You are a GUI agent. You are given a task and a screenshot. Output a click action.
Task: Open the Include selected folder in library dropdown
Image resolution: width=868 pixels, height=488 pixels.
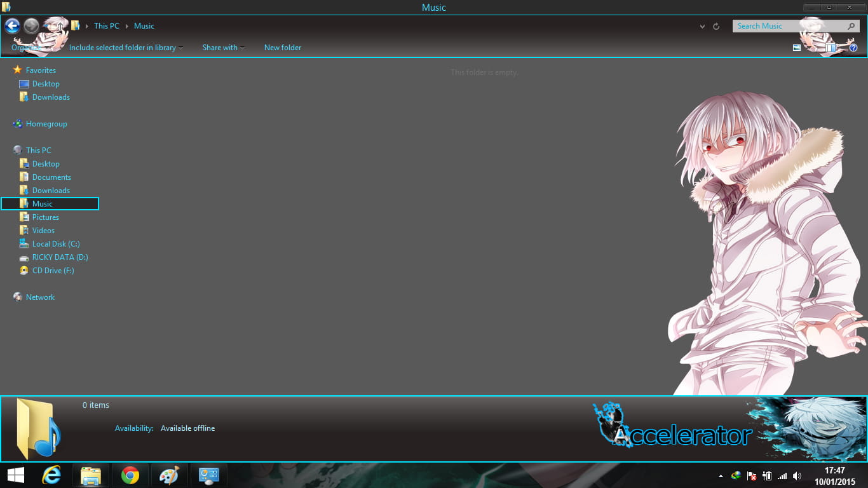tap(125, 47)
